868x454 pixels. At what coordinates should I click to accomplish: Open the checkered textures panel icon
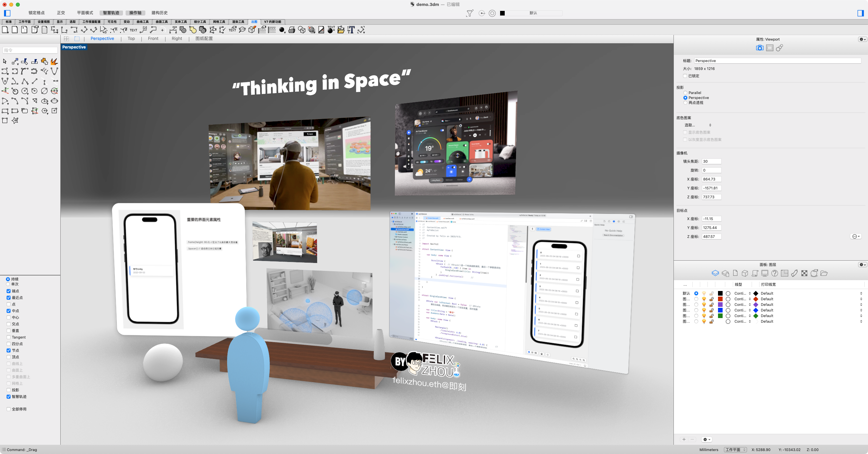(x=804, y=273)
